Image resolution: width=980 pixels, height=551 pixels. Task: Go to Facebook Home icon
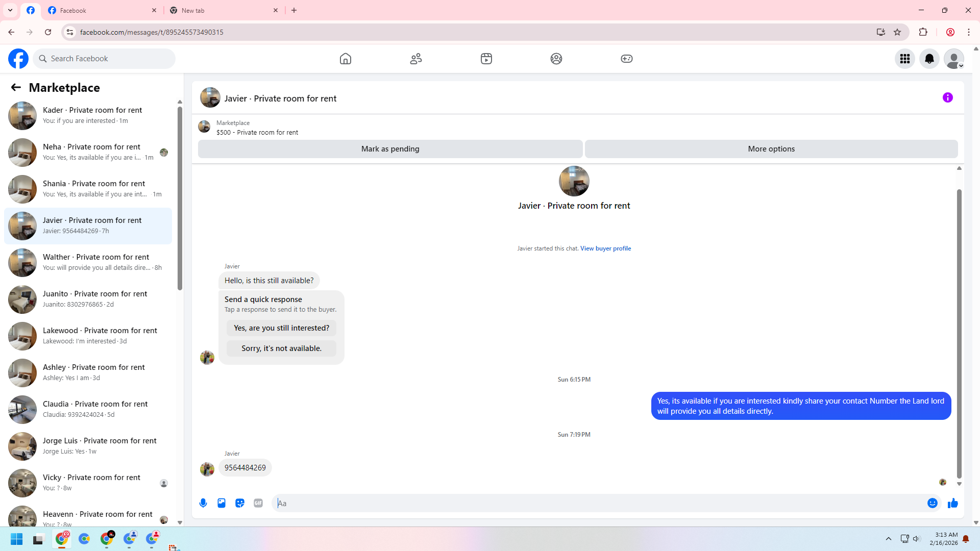pos(346,59)
